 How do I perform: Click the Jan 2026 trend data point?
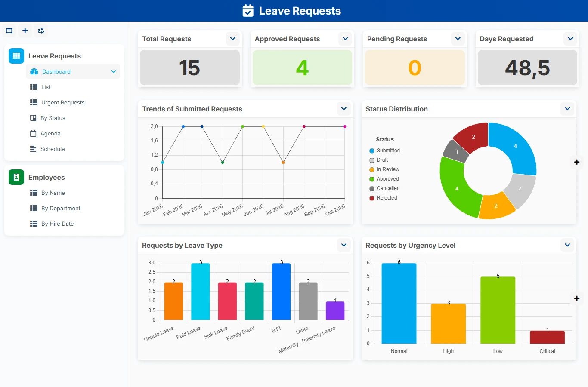[162, 163]
